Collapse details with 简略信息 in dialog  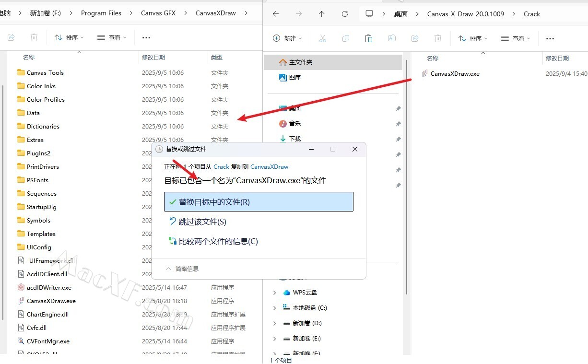click(x=182, y=269)
